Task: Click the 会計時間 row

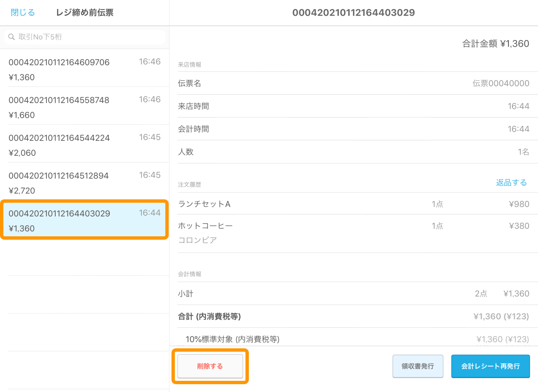Action: 353,129
